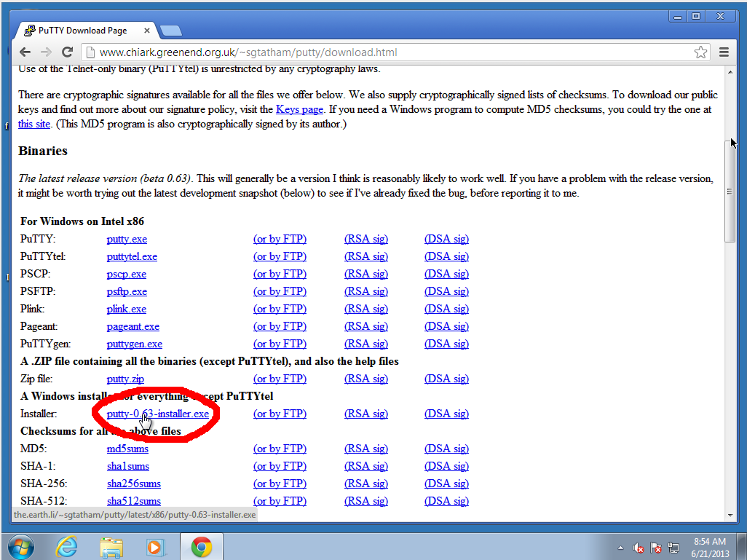
Task: Open Internet Explorer from the taskbar
Action: tap(66, 547)
